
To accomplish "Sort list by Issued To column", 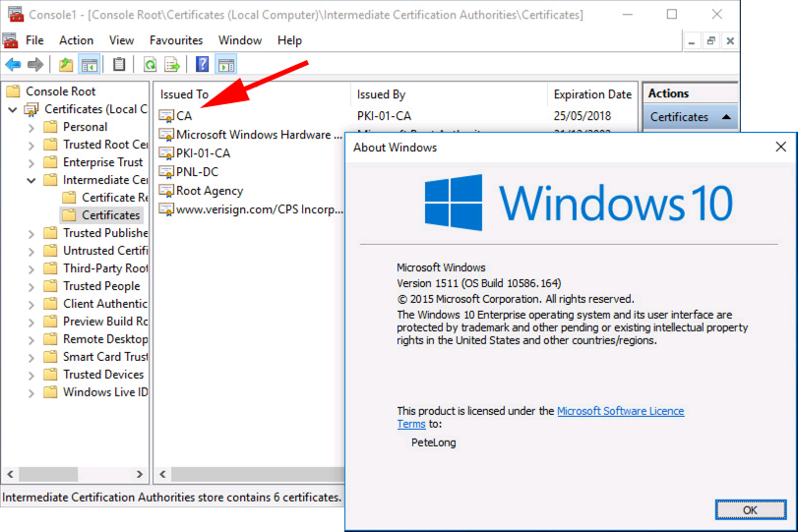I will pyautogui.click(x=253, y=94).
